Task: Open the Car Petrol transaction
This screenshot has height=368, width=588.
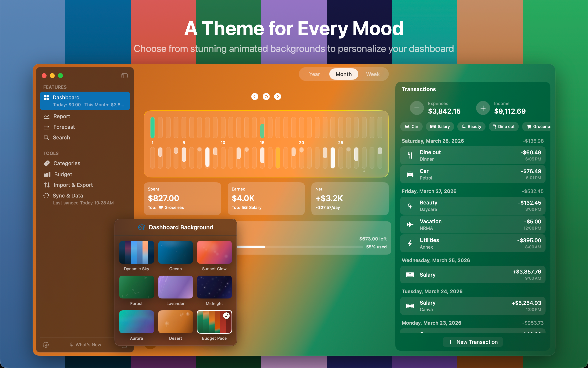Action: tap(473, 174)
